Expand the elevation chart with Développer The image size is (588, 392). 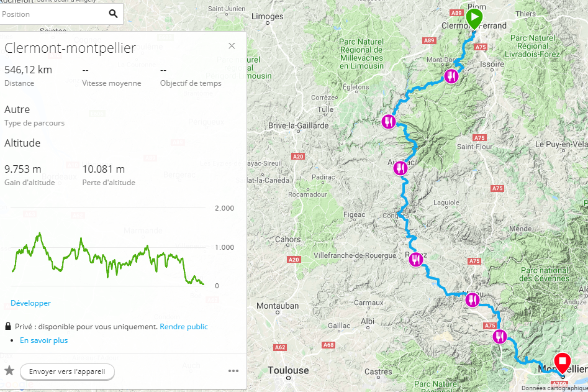[x=30, y=303]
